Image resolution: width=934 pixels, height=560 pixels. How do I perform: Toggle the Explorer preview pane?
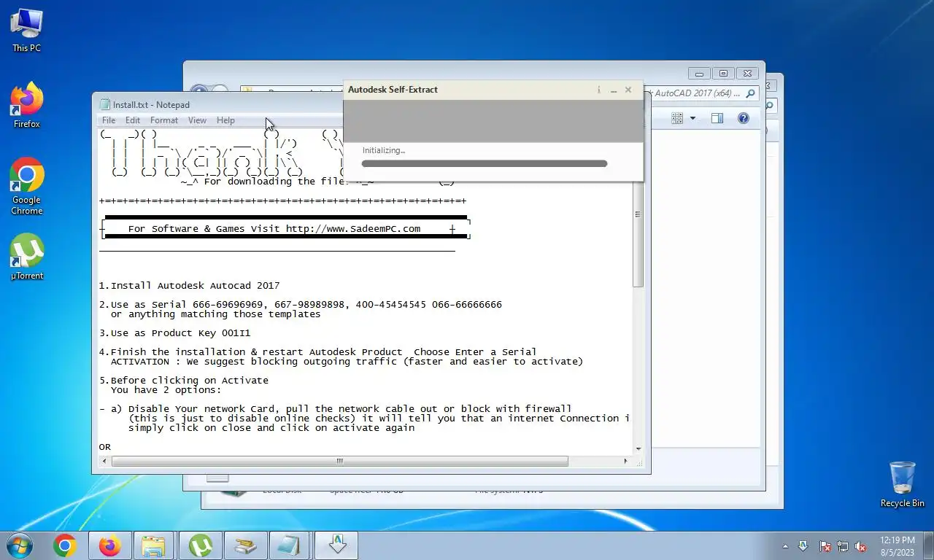[717, 118]
